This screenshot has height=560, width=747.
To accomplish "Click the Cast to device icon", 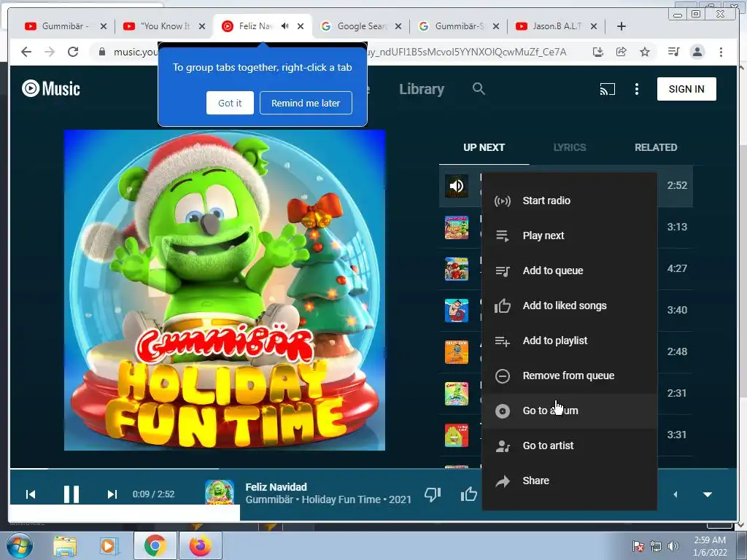I will [x=607, y=89].
